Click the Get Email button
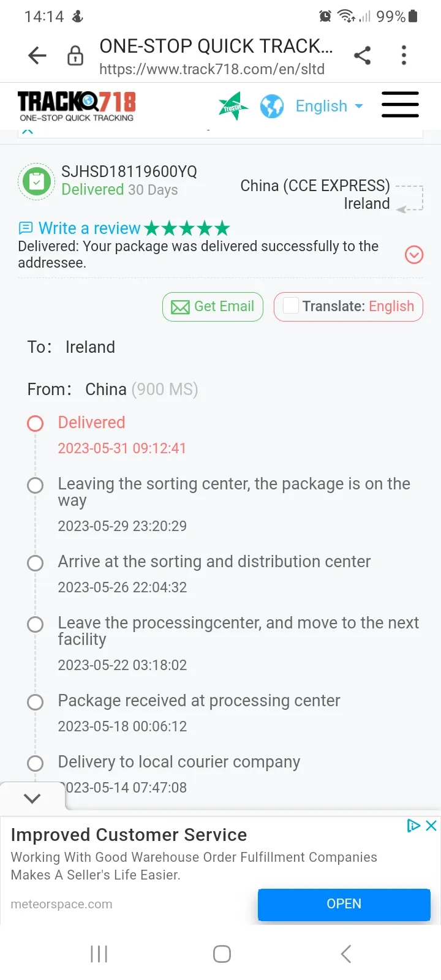Viewport: 441px width, 980px height. tap(213, 307)
